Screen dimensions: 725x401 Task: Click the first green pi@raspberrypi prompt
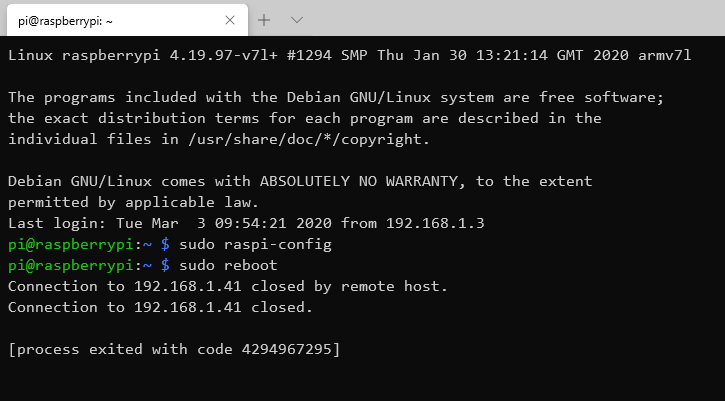coord(71,245)
